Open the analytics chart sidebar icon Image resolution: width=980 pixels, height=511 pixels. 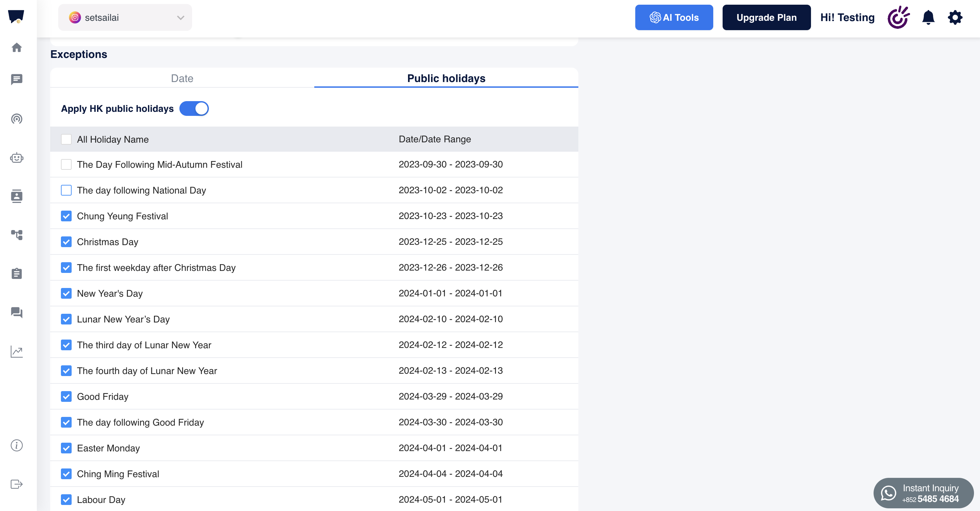pos(17,352)
